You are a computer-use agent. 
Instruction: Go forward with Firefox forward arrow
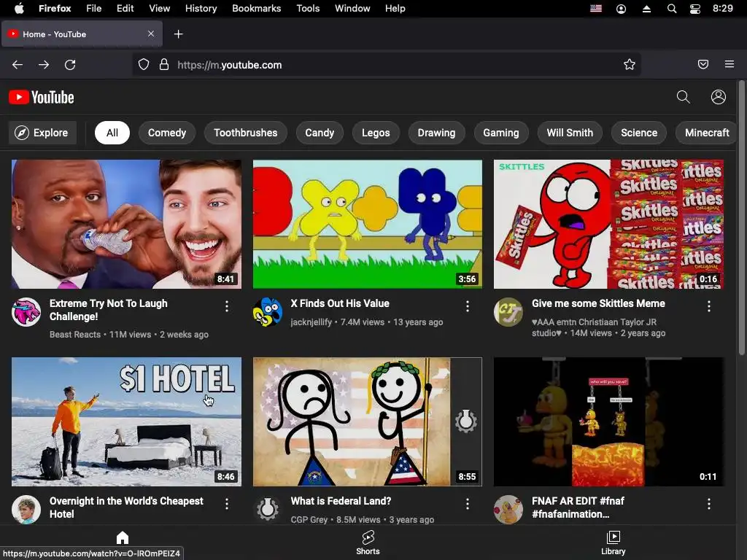tap(44, 65)
